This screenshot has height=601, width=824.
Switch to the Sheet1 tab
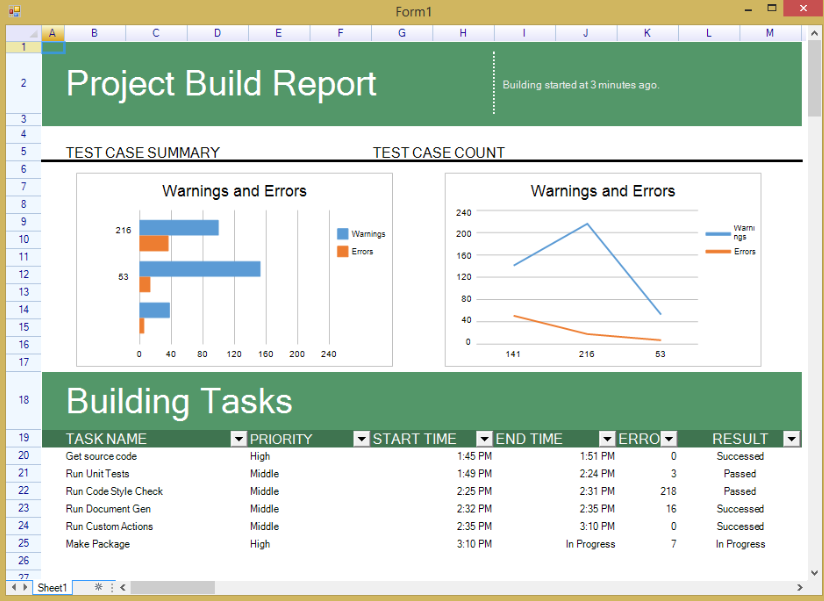click(x=52, y=587)
